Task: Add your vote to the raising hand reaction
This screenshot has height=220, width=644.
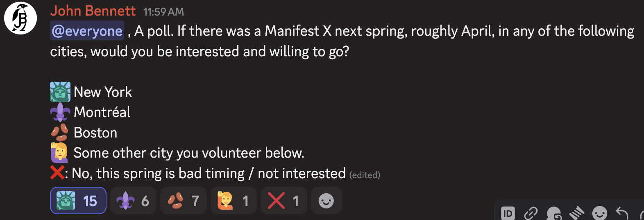Action: point(234,201)
